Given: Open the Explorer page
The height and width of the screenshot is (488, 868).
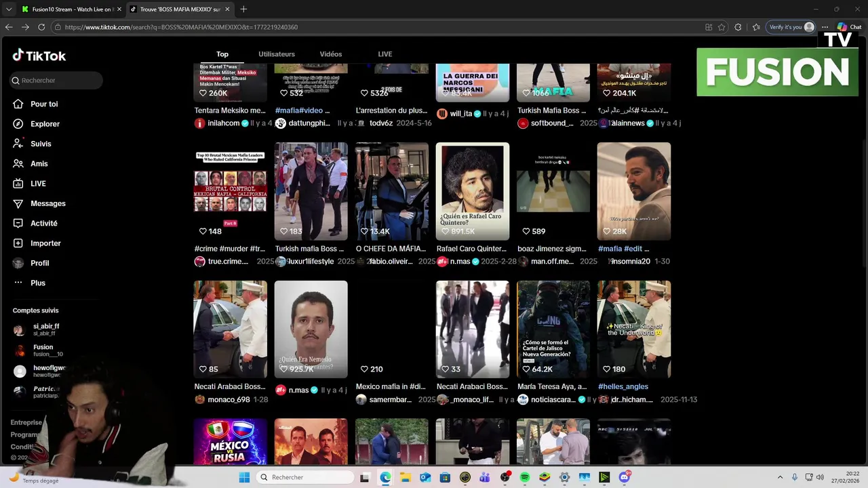Looking at the screenshot, I should pyautogui.click(x=45, y=124).
